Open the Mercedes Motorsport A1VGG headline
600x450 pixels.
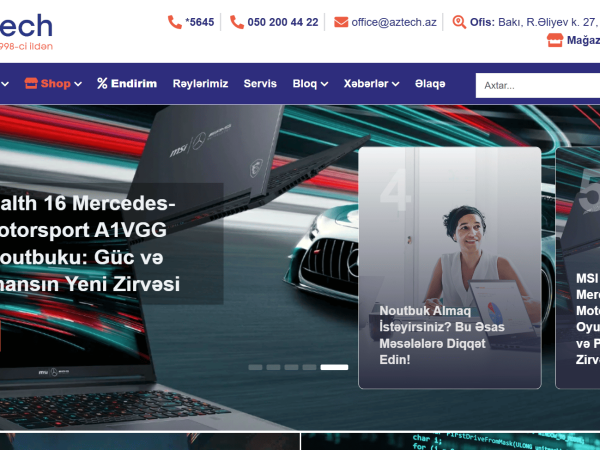click(x=89, y=243)
